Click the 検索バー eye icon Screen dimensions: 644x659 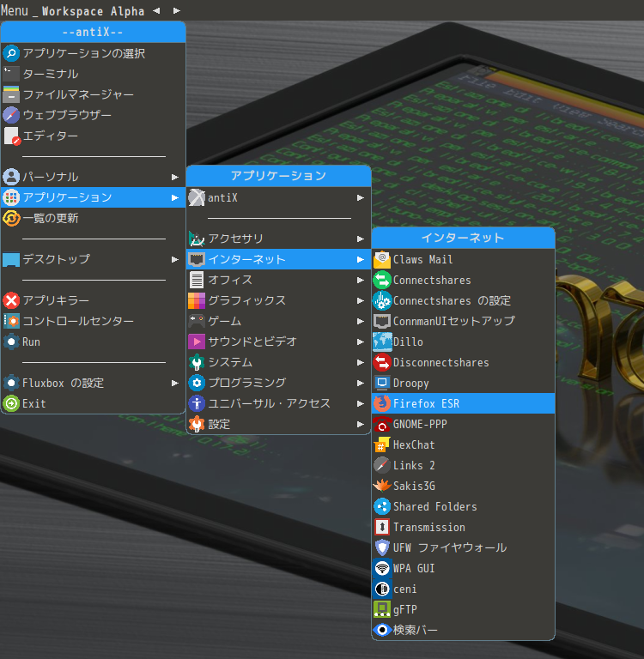382,630
